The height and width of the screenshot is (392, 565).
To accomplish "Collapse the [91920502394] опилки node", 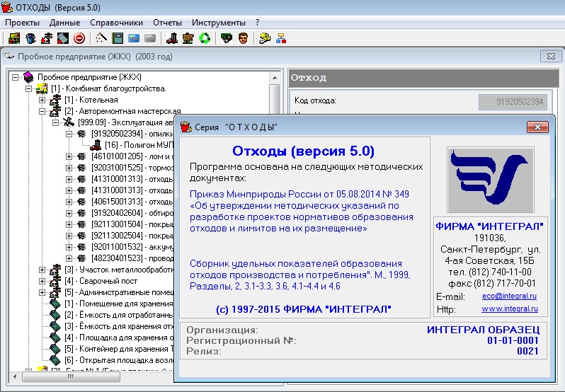I will click(x=69, y=134).
